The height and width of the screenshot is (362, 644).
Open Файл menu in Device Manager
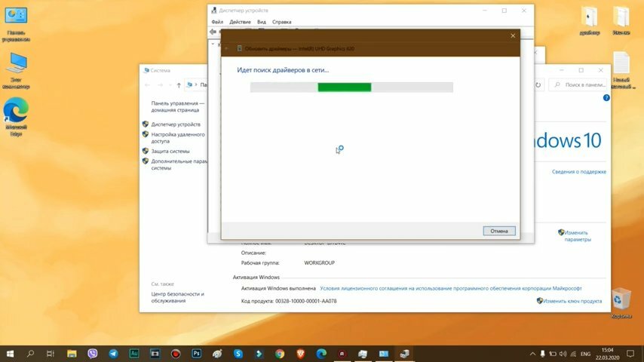pos(217,22)
